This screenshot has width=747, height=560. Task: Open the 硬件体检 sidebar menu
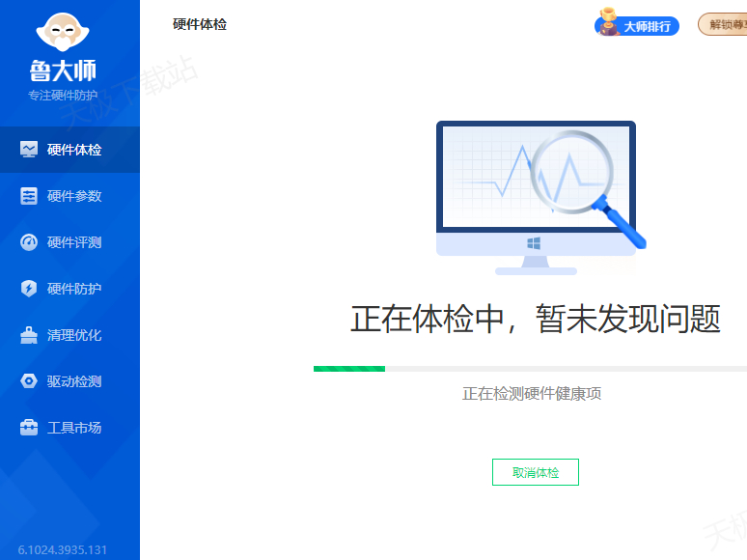tap(70, 150)
